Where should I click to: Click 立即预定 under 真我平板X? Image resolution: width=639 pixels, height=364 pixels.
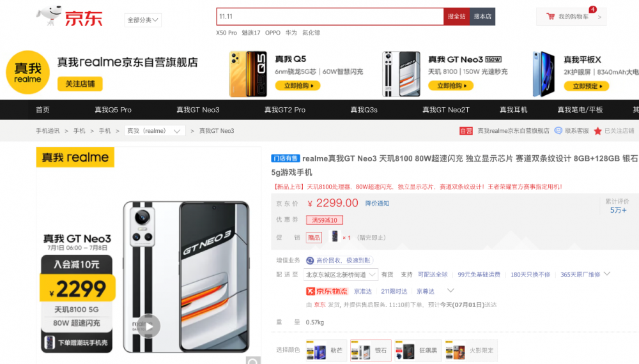click(x=586, y=86)
